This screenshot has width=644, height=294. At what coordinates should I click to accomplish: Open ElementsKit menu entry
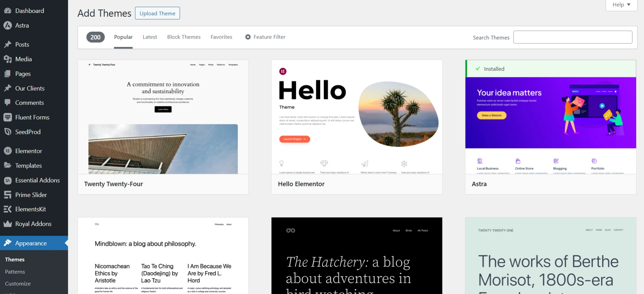point(31,209)
